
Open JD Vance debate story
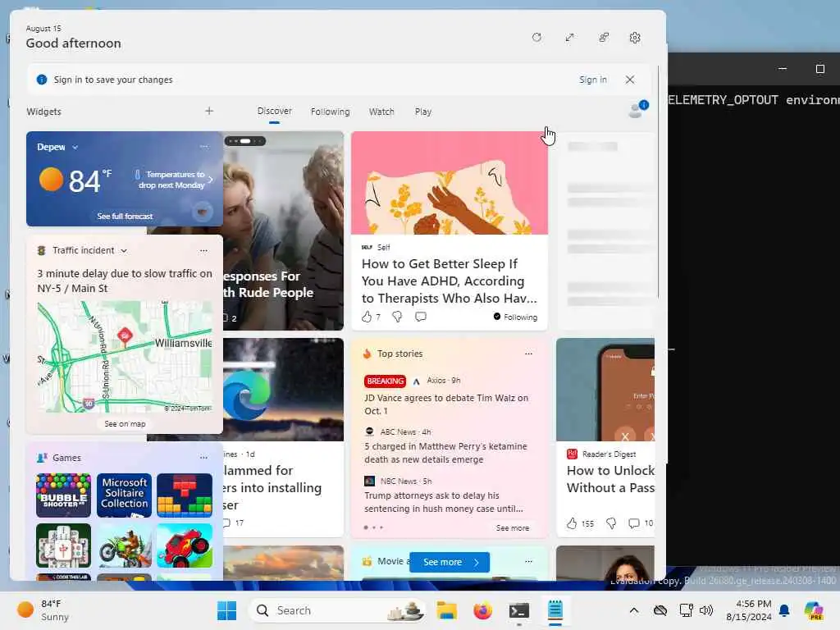pos(447,404)
